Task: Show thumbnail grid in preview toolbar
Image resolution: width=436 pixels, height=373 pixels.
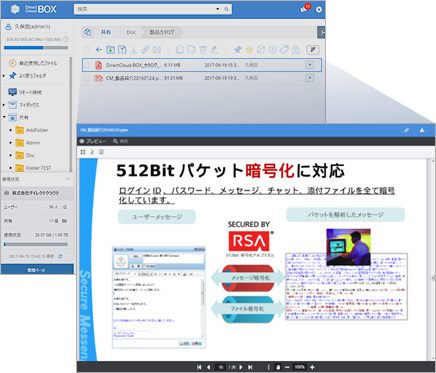Action: (x=83, y=152)
